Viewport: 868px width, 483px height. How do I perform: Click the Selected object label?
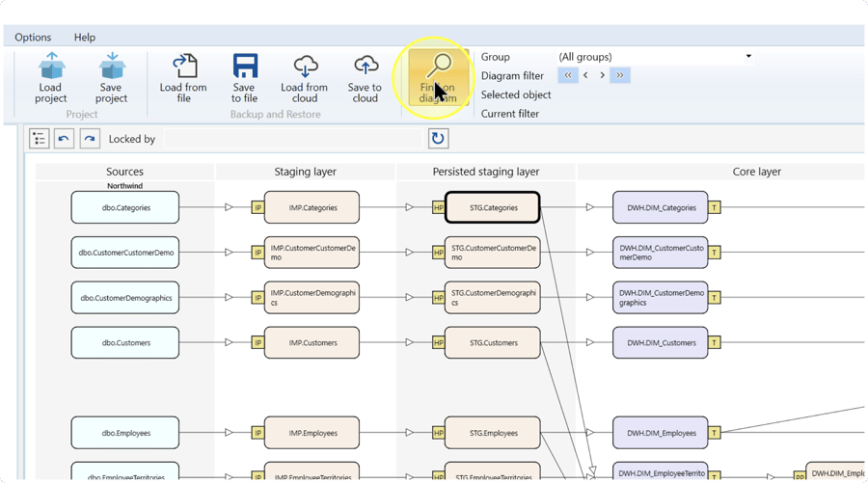tap(516, 94)
